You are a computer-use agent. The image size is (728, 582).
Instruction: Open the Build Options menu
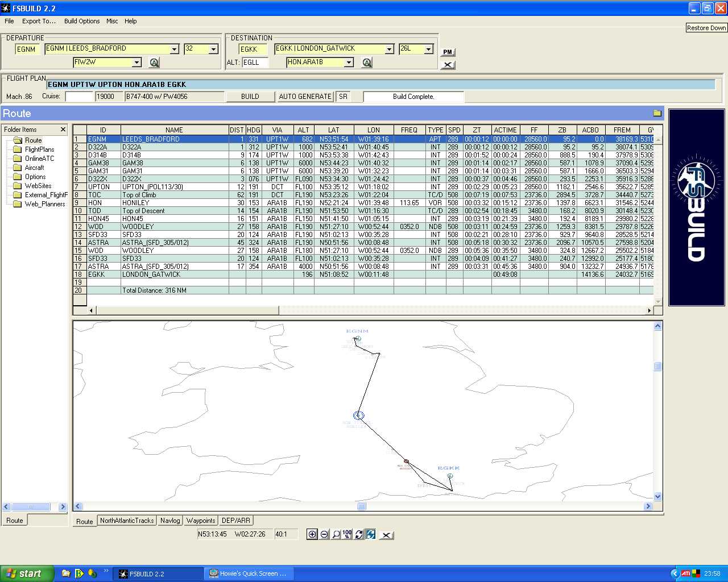click(x=82, y=21)
